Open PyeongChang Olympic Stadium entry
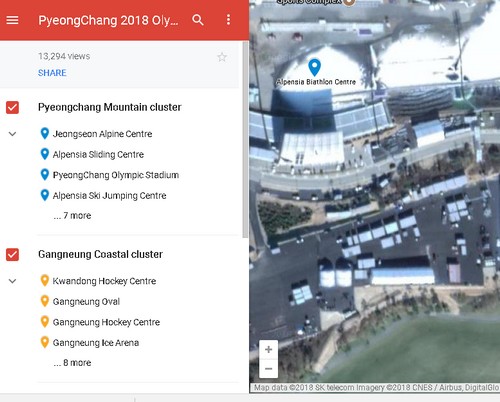 point(116,175)
